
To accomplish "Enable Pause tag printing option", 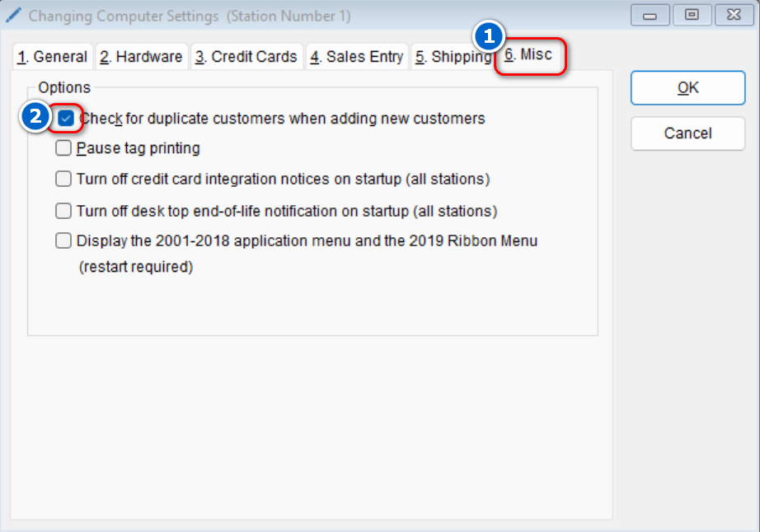I will (63, 149).
